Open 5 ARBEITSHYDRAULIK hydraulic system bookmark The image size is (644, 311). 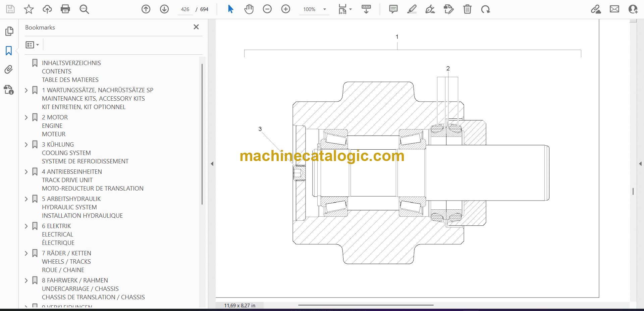(x=71, y=199)
